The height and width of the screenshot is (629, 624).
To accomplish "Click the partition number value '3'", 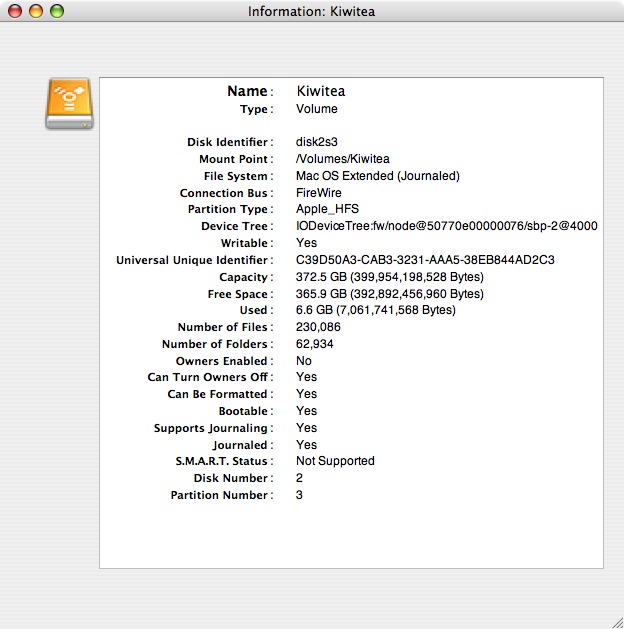I will click(x=299, y=495).
